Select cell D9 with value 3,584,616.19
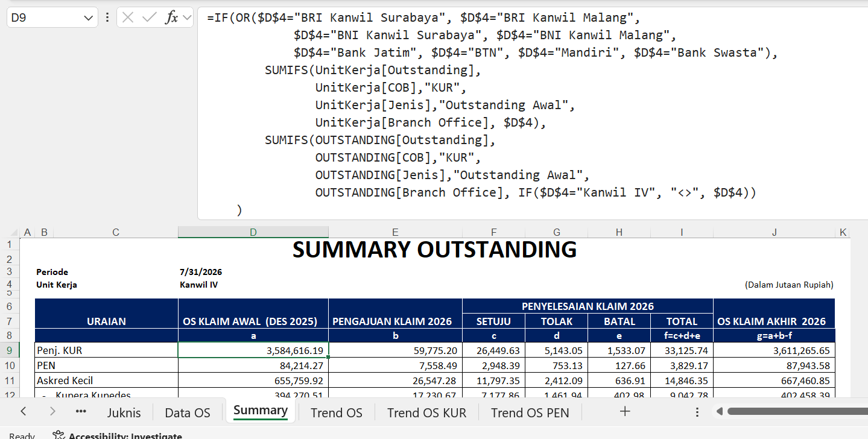The width and height of the screenshot is (868, 439). tap(253, 350)
